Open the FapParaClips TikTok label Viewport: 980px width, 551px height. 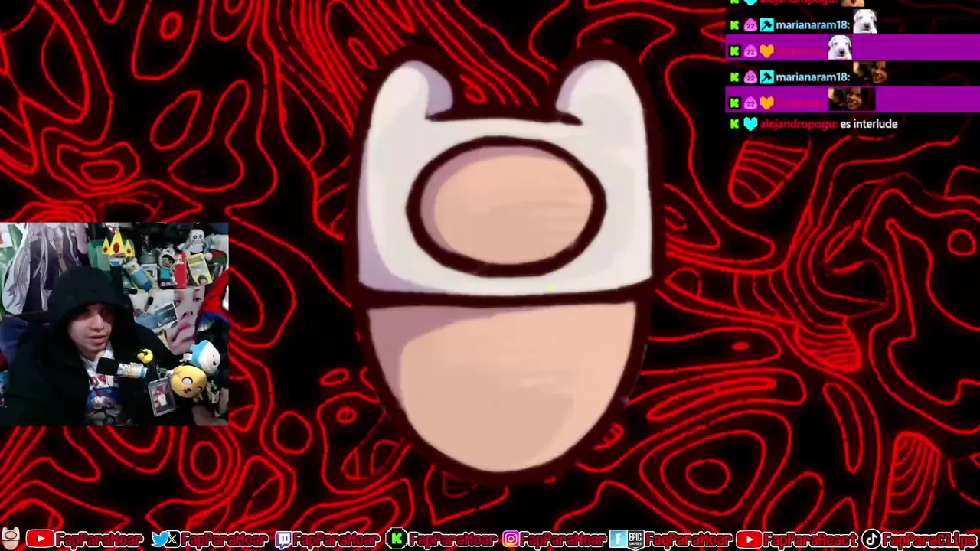[x=929, y=540]
